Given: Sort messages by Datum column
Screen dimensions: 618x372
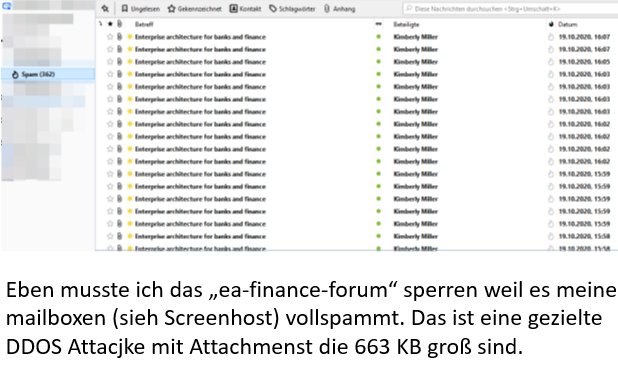Looking at the screenshot, I should click(x=568, y=24).
